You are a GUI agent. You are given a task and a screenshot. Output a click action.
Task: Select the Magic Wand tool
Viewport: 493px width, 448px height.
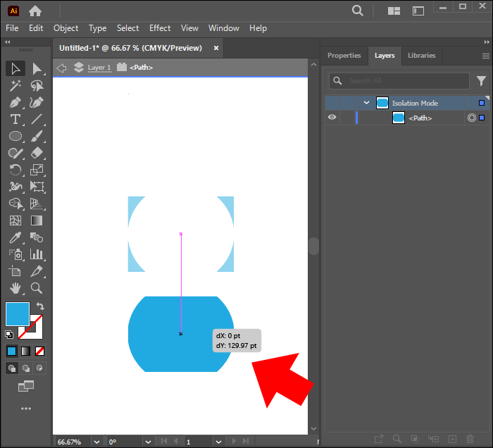click(15, 85)
